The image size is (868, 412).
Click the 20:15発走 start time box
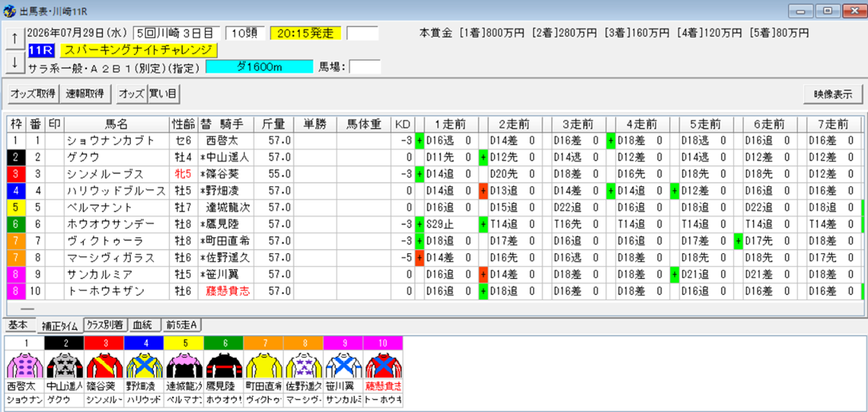click(x=306, y=34)
